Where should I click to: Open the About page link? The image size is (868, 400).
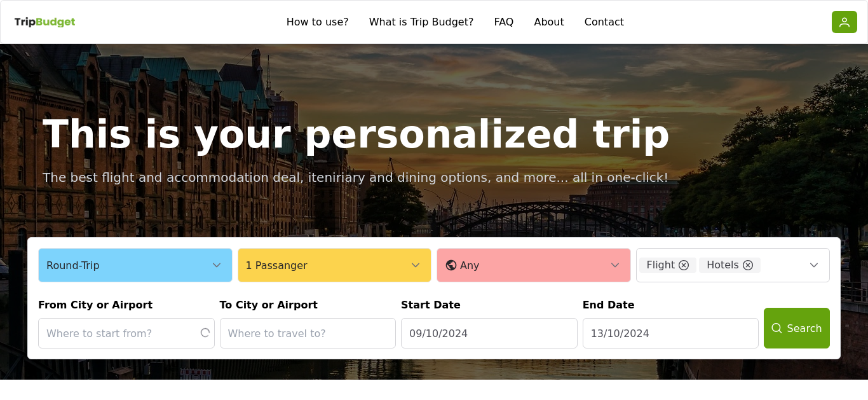coord(549,22)
